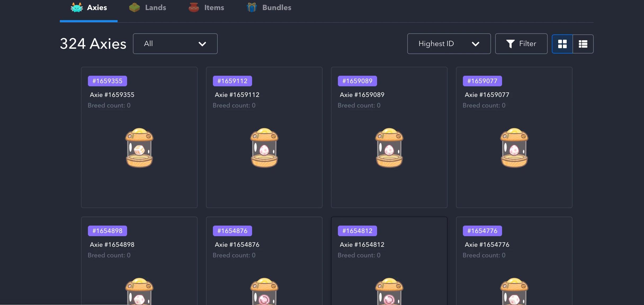The height and width of the screenshot is (305, 644).
Task: Click the 324 Axies heading
Action: click(x=93, y=44)
